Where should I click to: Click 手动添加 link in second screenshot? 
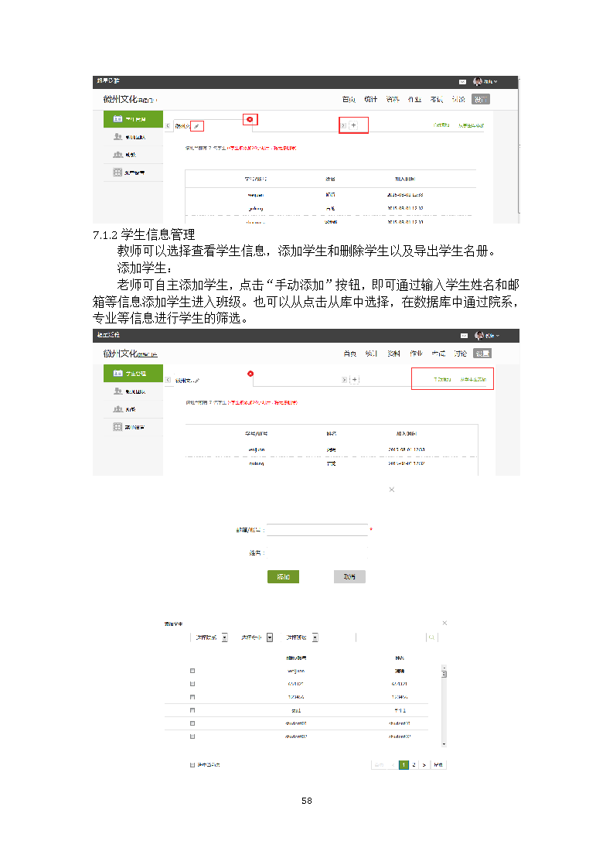[442, 379]
